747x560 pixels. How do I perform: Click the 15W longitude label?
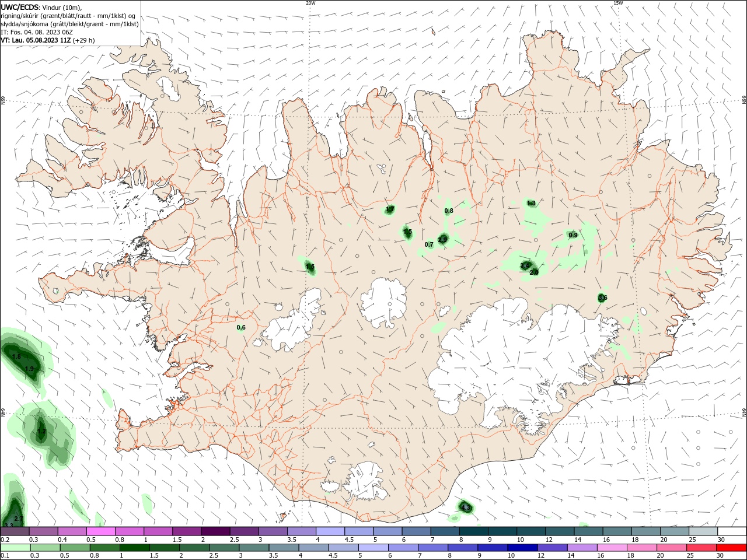pyautogui.click(x=618, y=3)
